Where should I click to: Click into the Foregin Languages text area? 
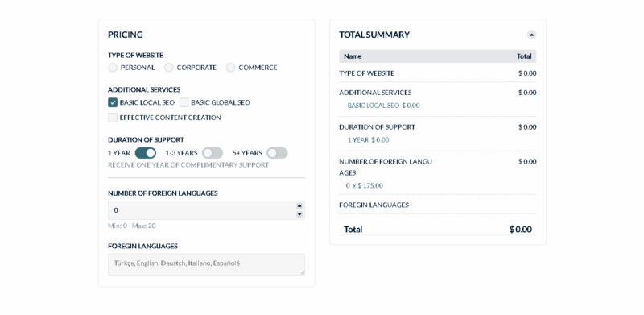point(207,264)
